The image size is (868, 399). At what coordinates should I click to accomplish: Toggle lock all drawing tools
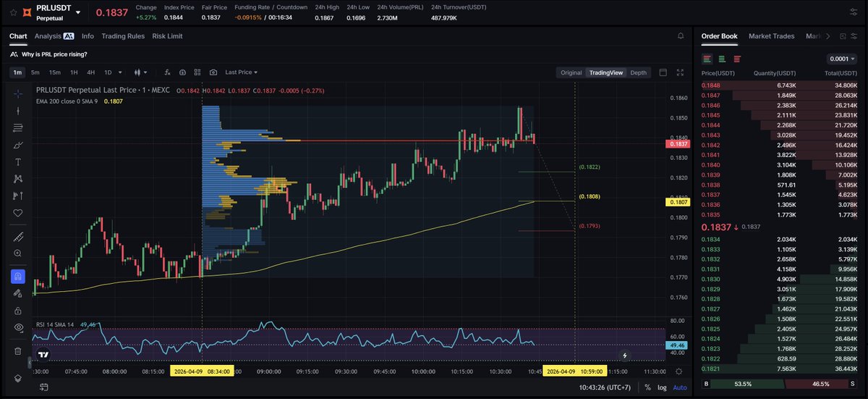(x=18, y=311)
